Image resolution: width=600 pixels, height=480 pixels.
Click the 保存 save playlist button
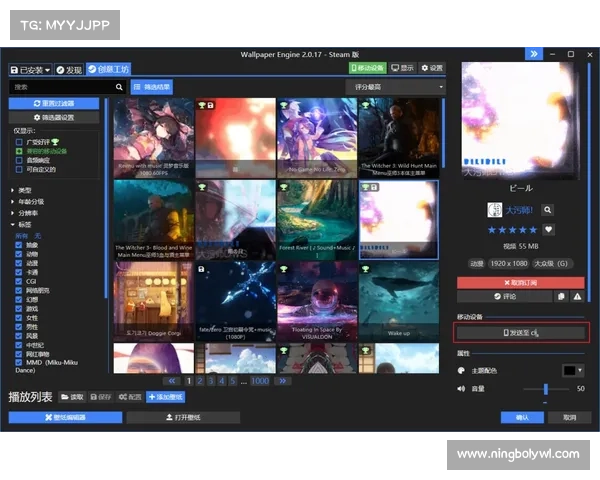tap(101, 397)
